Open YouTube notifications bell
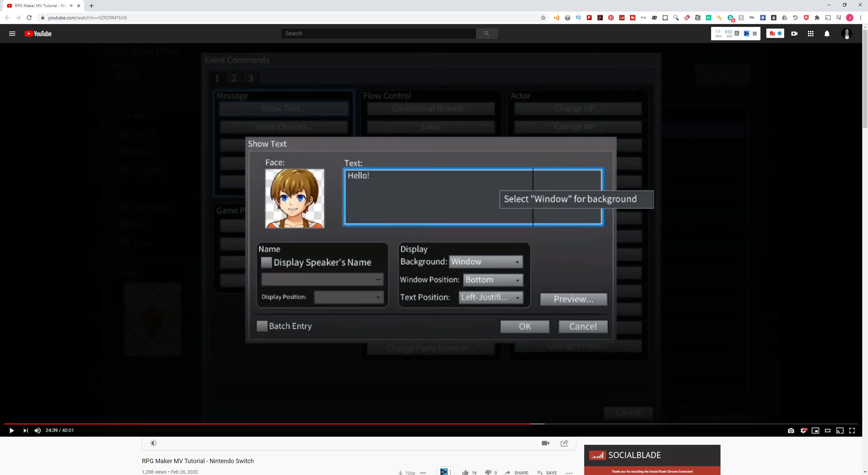This screenshot has width=868, height=475. click(x=827, y=34)
